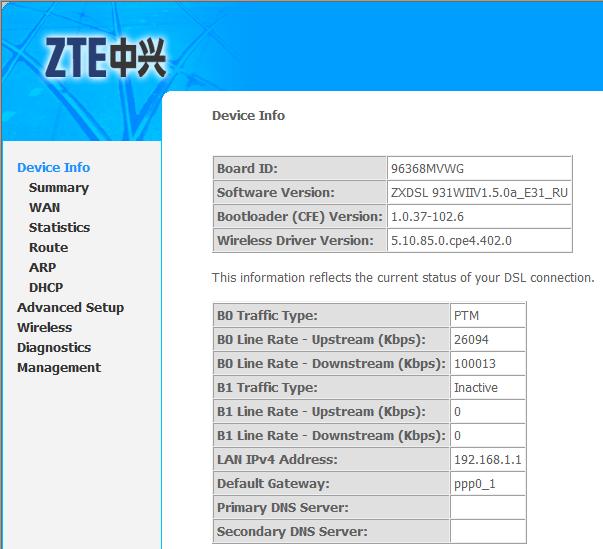The width and height of the screenshot is (603, 549).
Task: Open the Device Info menu section
Action: [53, 168]
